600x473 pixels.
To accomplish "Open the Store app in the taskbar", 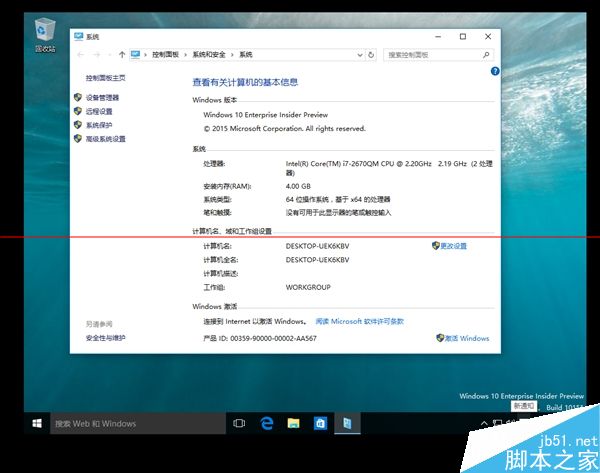I will coord(321,423).
